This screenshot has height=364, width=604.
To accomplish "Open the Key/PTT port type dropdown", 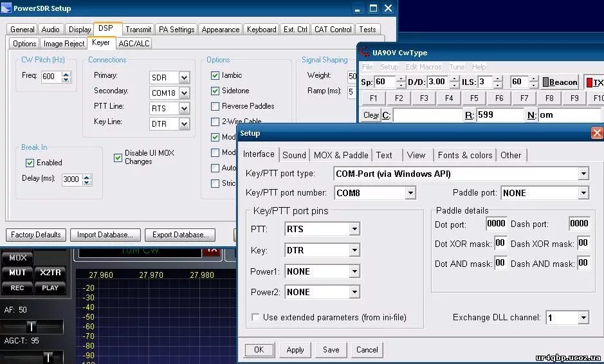I will tap(583, 174).
